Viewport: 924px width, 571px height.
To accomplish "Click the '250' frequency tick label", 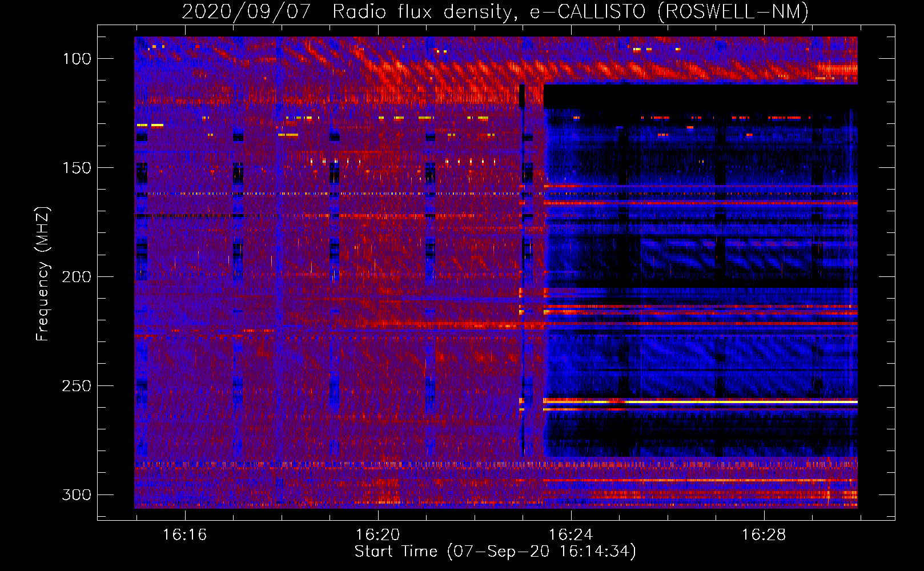I will [x=77, y=386].
